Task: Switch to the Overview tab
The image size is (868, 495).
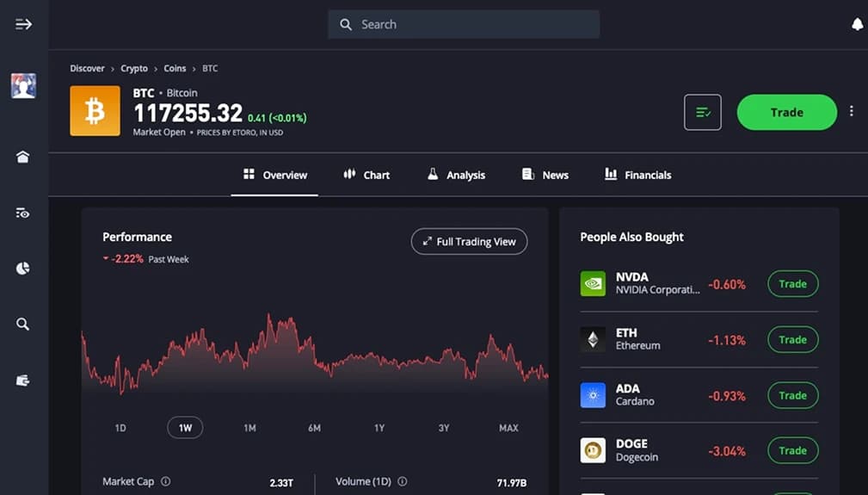Action: click(274, 175)
